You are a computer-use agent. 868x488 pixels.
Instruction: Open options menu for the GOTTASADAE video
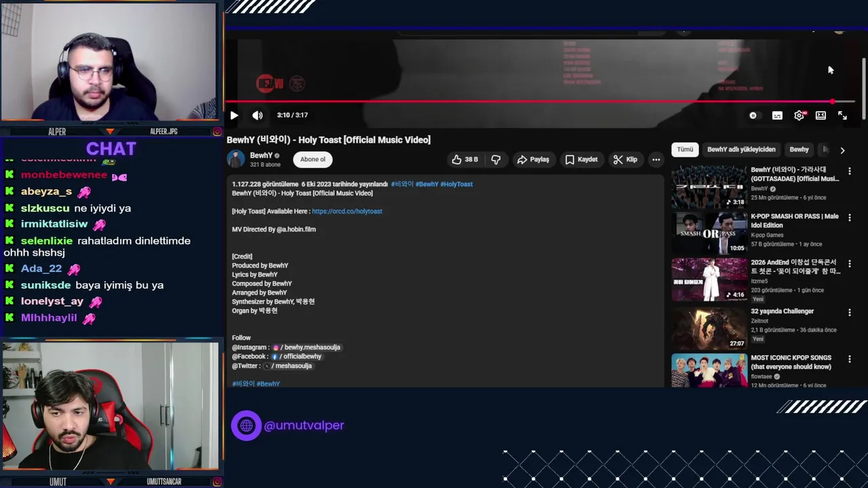[849, 171]
